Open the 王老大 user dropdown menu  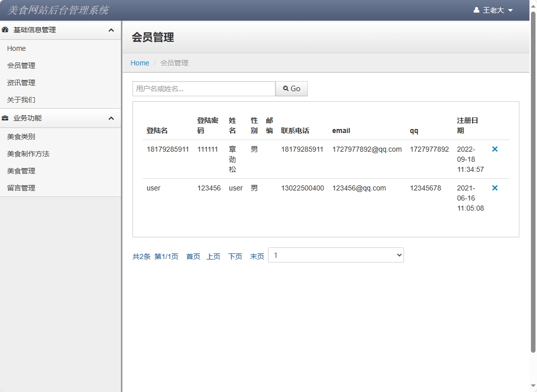[494, 10]
